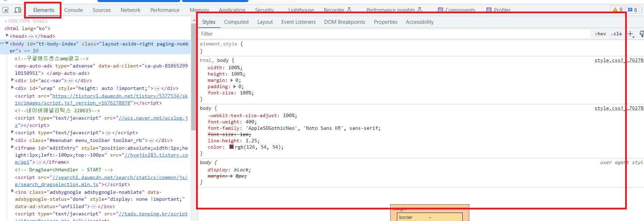The height and width of the screenshot is (221, 644).
Task: Open the search1.daumcdn.net dragselection script link
Action: [x=101, y=181]
